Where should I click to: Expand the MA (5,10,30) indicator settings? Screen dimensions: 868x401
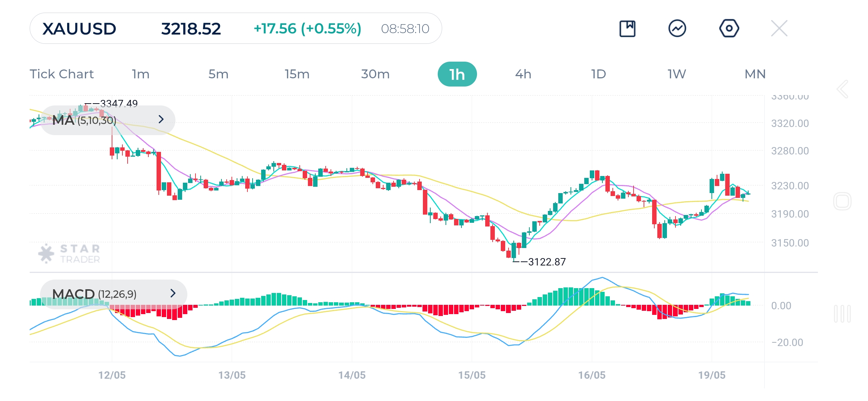click(x=161, y=120)
